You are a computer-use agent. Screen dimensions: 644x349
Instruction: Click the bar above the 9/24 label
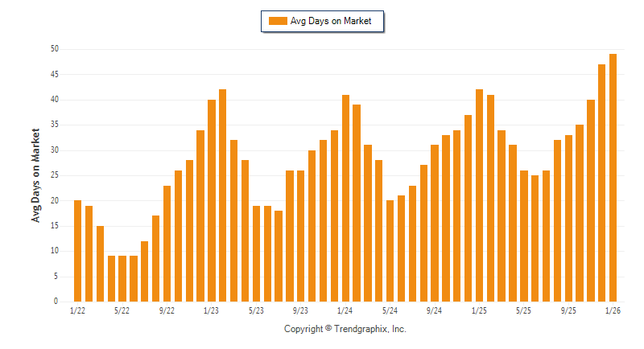tap(435, 224)
